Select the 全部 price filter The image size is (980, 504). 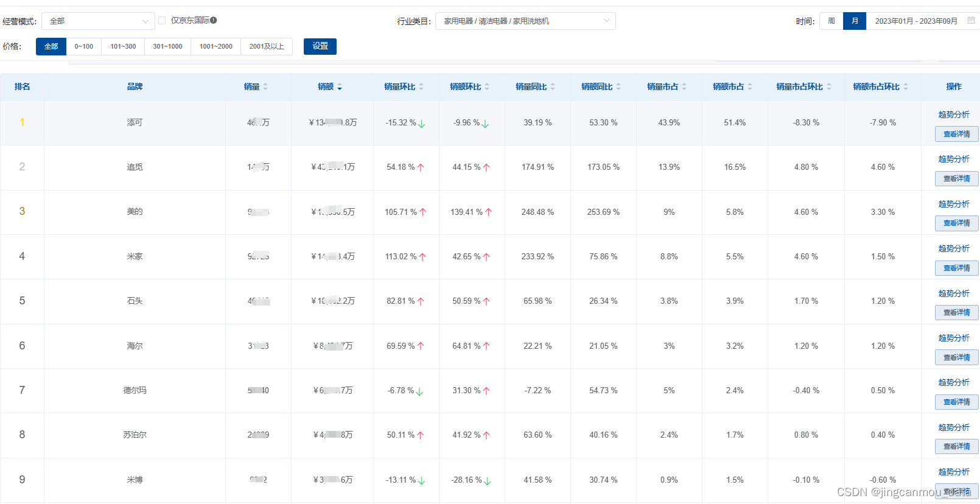tap(51, 46)
